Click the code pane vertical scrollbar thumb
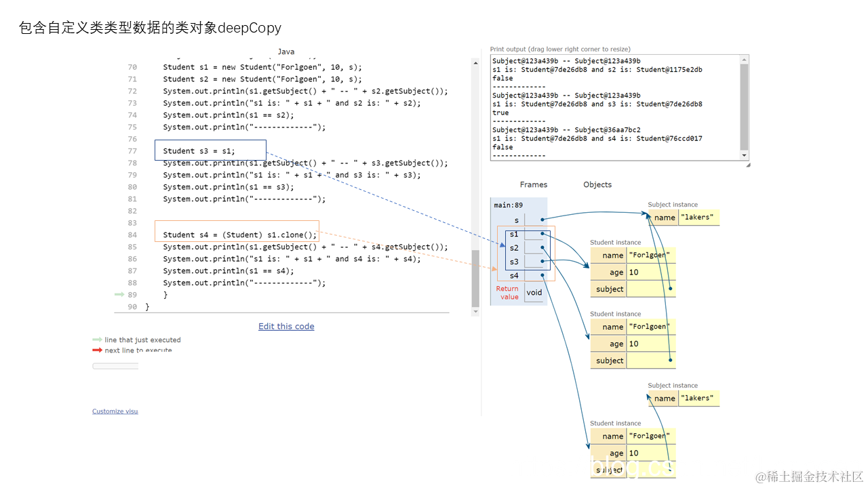Image resolution: width=868 pixels, height=488 pixels. tap(475, 278)
